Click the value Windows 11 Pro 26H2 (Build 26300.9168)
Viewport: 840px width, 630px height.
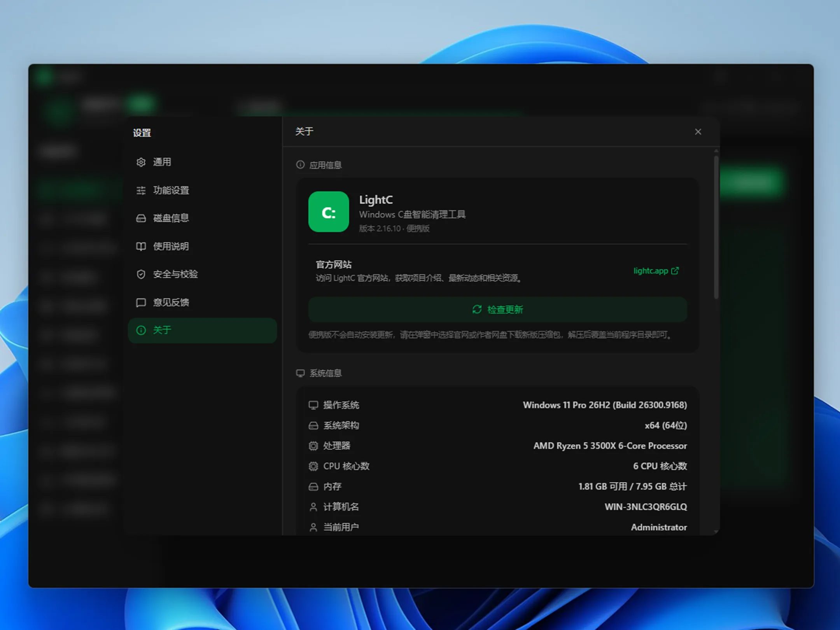(605, 405)
